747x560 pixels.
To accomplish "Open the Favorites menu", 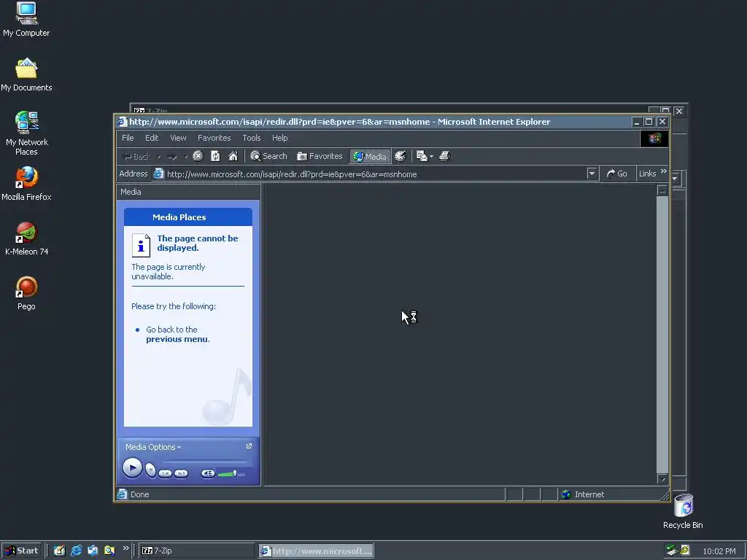I will (214, 138).
